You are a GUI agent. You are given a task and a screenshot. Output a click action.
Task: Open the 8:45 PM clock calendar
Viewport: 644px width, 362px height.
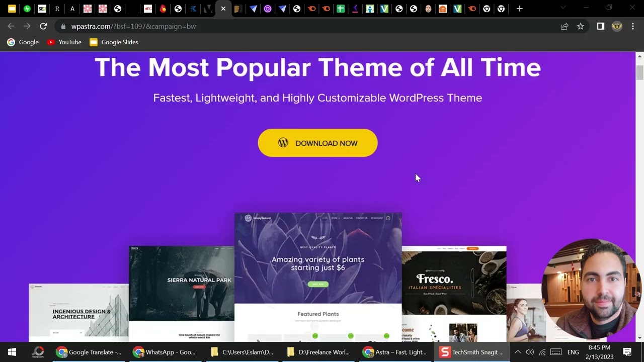coord(599,352)
